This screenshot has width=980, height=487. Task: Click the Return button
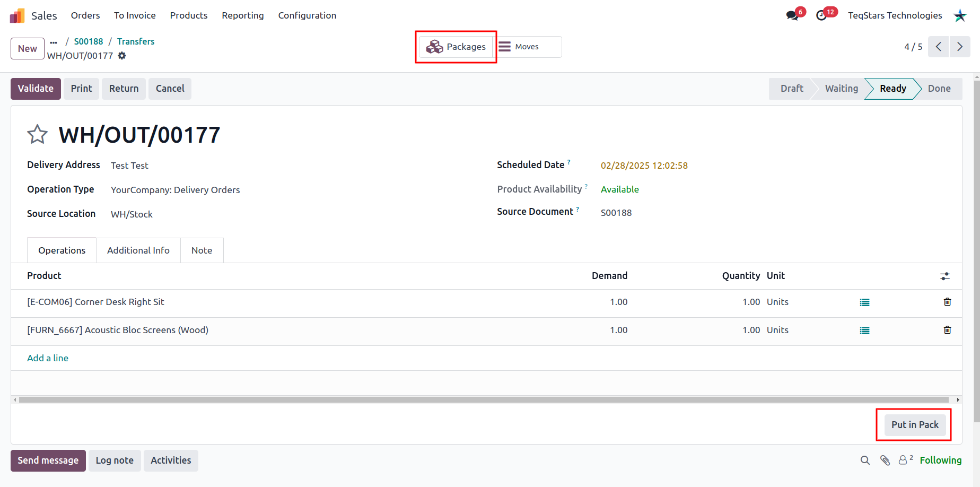tap(124, 89)
